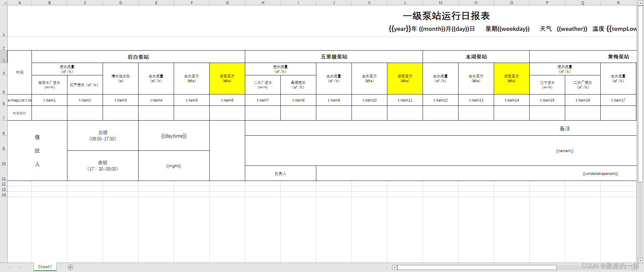Select the {{night}} cell
The width and height of the screenshot is (644, 272).
[x=174, y=166]
